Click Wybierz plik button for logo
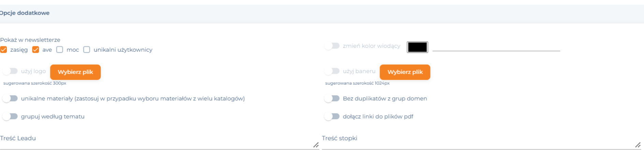Screen dimensions: 644x162 (75, 72)
